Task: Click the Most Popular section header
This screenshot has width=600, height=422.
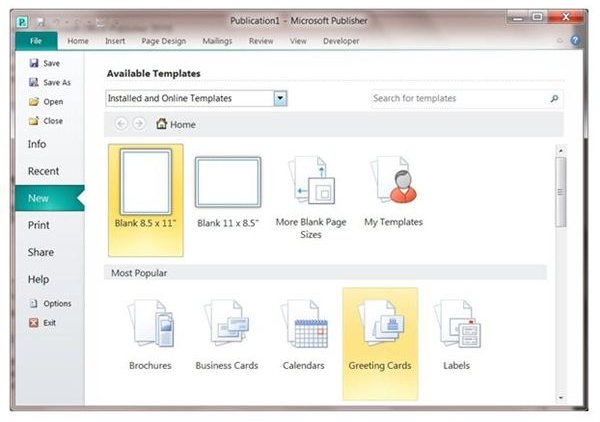Action: [x=325, y=273]
